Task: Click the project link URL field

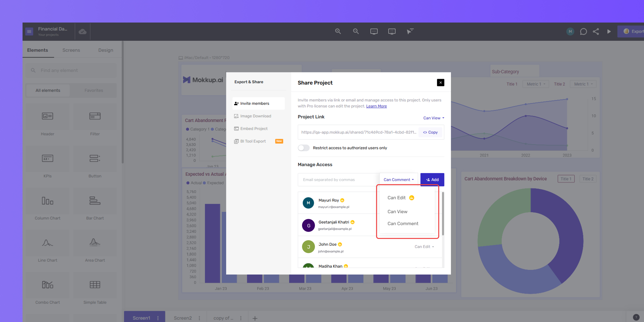Action: [x=359, y=132]
